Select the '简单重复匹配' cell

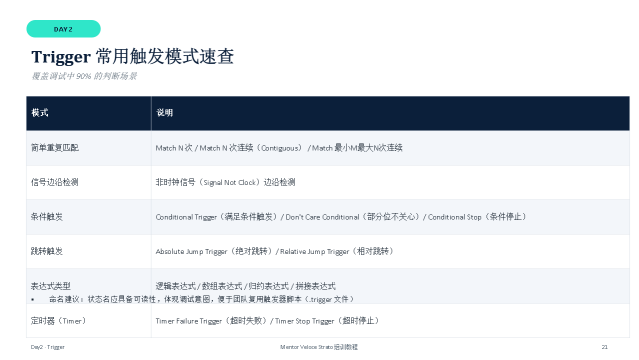pyautogui.click(x=89, y=148)
